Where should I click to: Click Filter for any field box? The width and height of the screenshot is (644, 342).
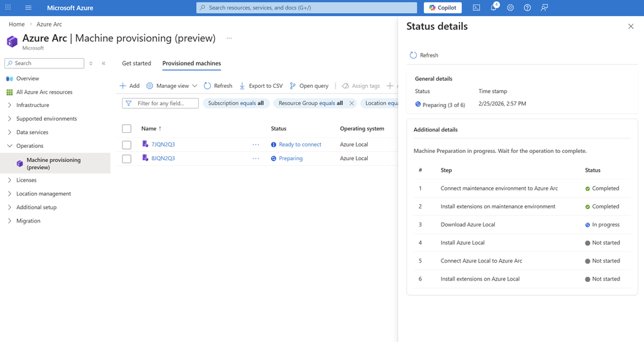[x=160, y=103]
